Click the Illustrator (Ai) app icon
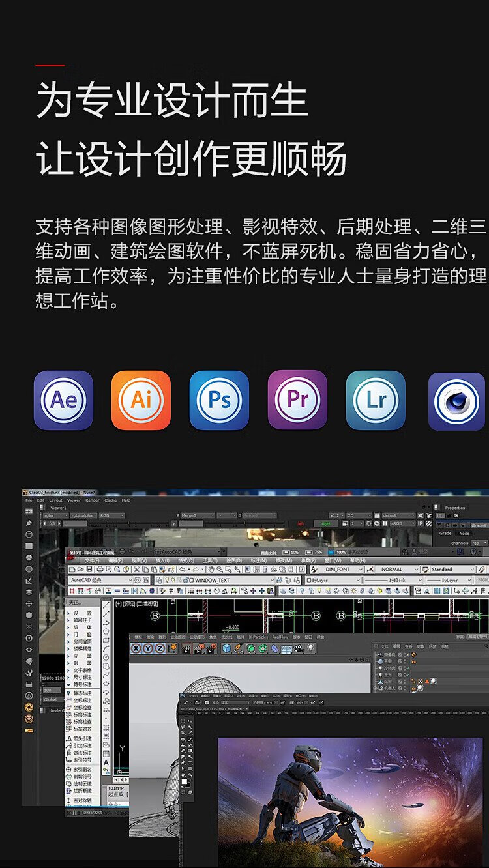489x868 pixels. 141,400
